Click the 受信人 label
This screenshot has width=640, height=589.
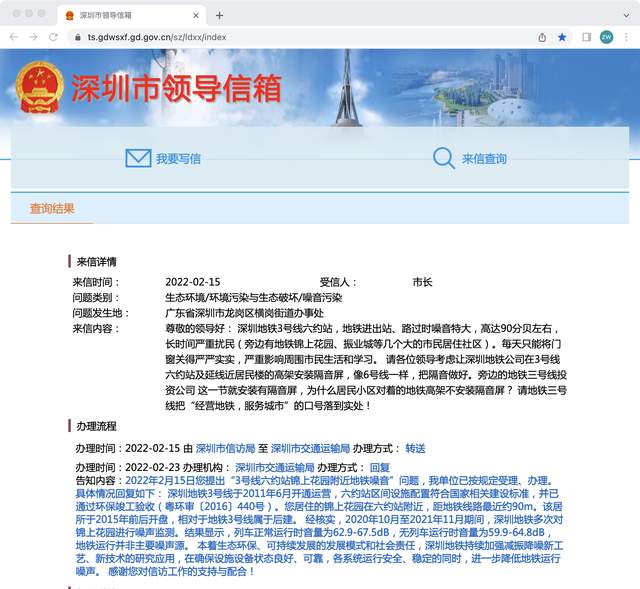coord(338,282)
